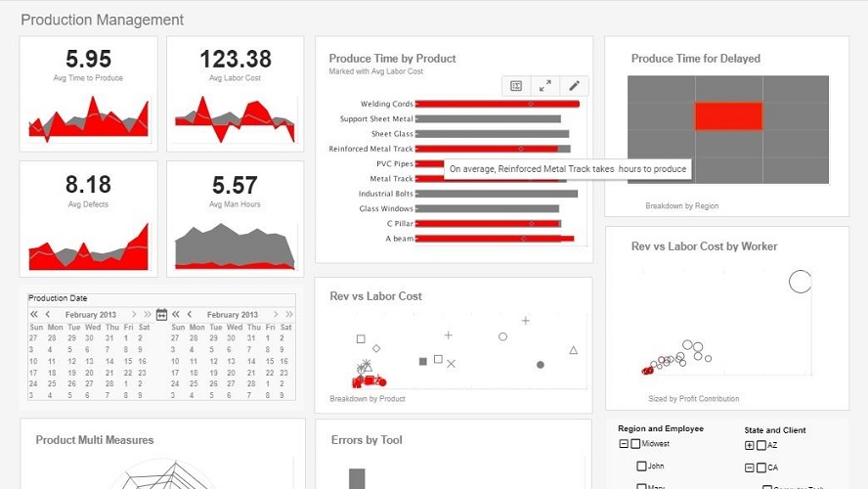Toggle the calendar range comparison icon
The height and width of the screenshot is (489, 868).
(x=161, y=315)
